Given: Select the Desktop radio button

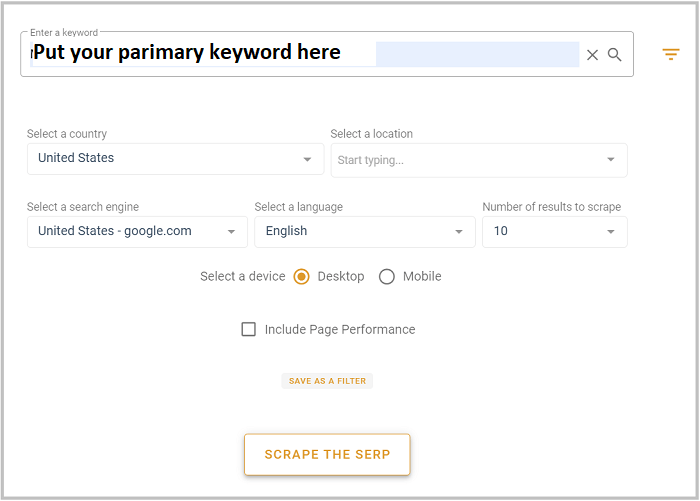Looking at the screenshot, I should tap(302, 277).
